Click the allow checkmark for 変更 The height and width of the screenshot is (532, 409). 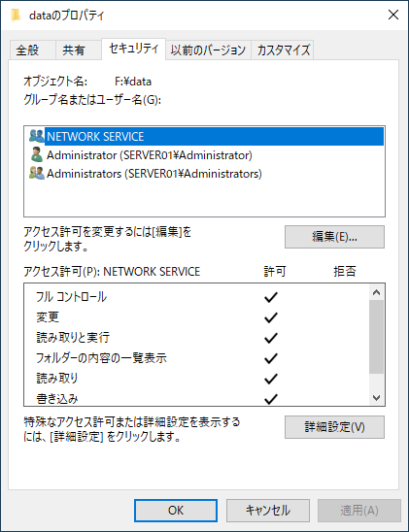271,317
